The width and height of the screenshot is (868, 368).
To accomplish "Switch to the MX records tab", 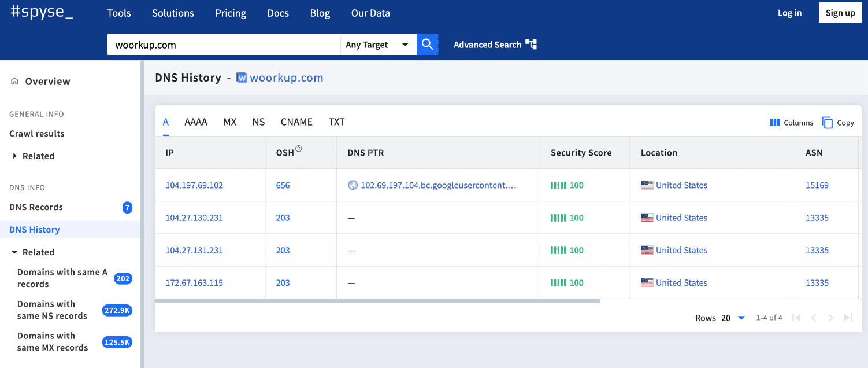I will [230, 122].
